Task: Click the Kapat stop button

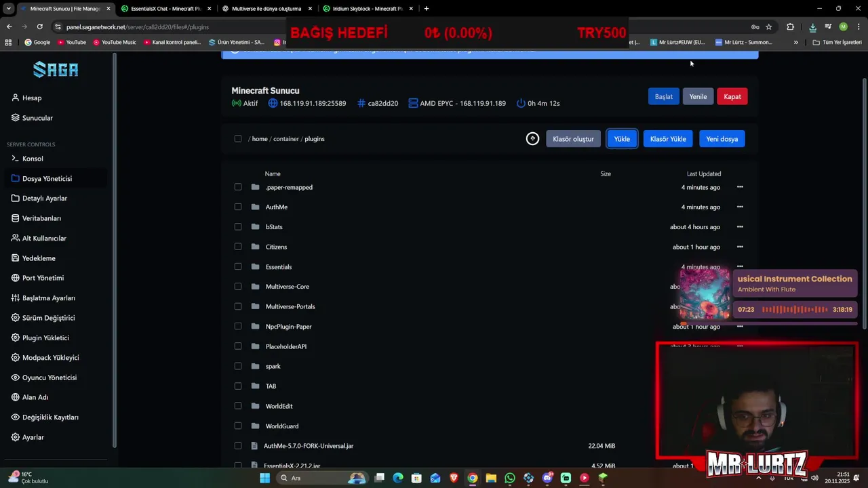Action: tap(732, 96)
